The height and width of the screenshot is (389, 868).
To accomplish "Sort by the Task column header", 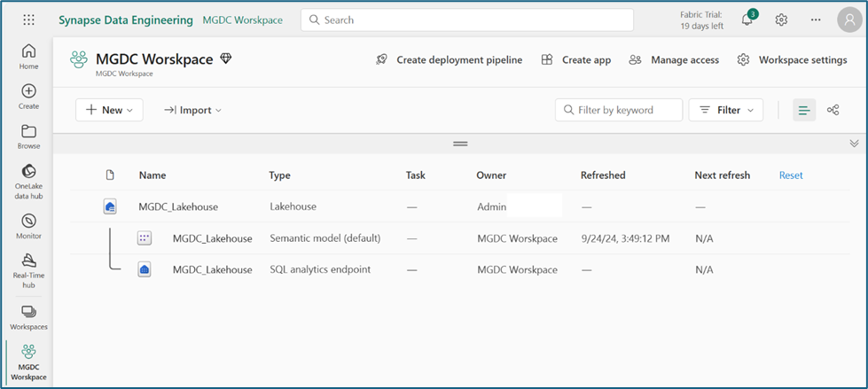I will [416, 175].
